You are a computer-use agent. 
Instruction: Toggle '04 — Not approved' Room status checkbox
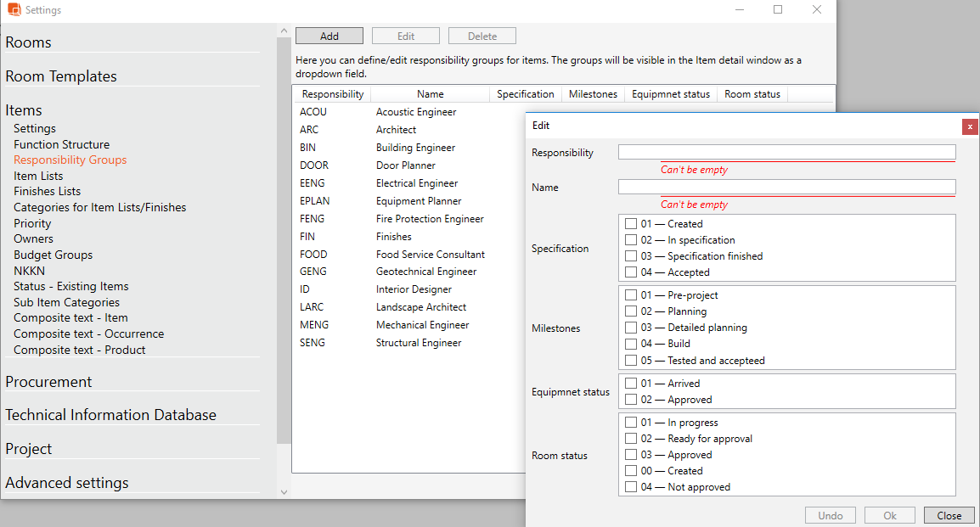click(631, 487)
